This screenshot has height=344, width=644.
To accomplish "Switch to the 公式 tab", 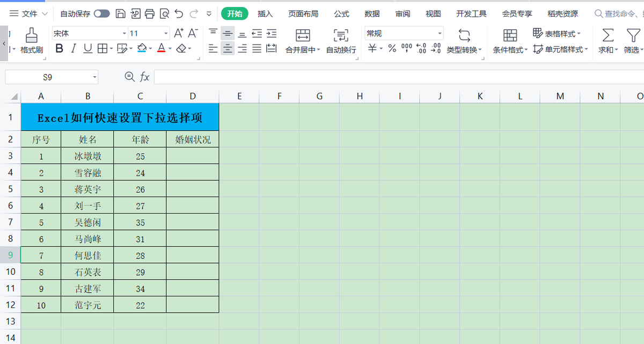I will (x=341, y=14).
